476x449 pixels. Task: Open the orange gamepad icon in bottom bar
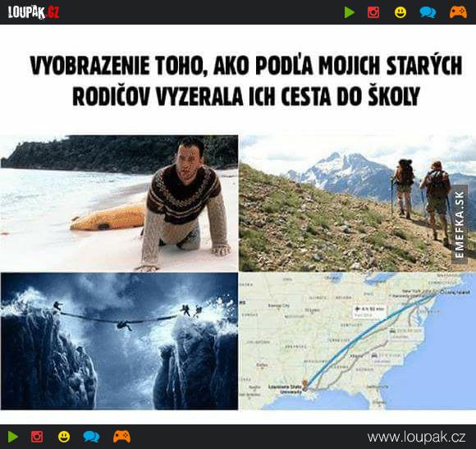point(121,436)
